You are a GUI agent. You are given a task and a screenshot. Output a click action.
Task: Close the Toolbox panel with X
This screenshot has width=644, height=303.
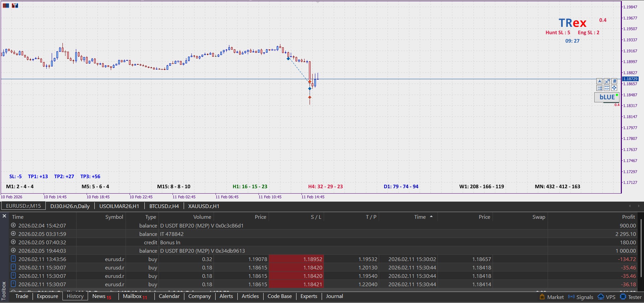pos(4,216)
